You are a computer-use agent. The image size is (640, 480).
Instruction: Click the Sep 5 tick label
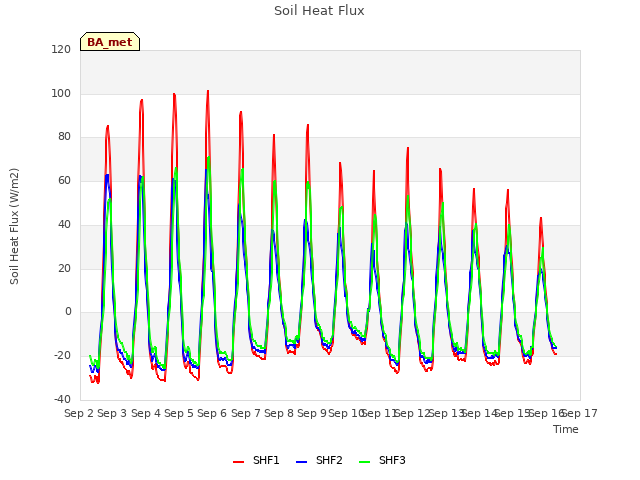(179, 413)
